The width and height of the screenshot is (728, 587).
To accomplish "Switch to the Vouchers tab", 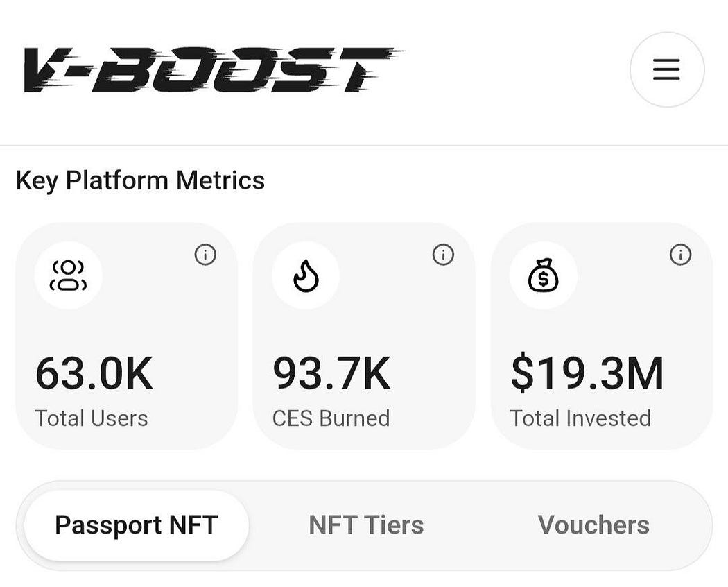I will (593, 525).
